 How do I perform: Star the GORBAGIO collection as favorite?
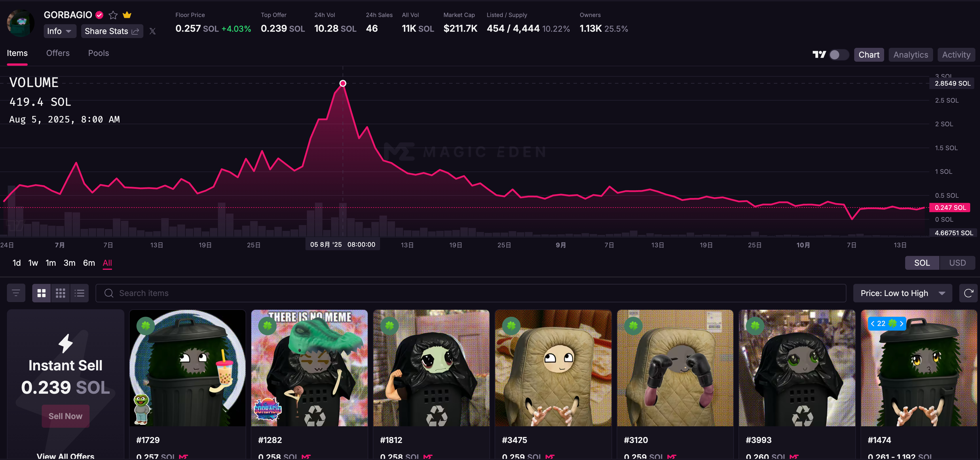(113, 15)
